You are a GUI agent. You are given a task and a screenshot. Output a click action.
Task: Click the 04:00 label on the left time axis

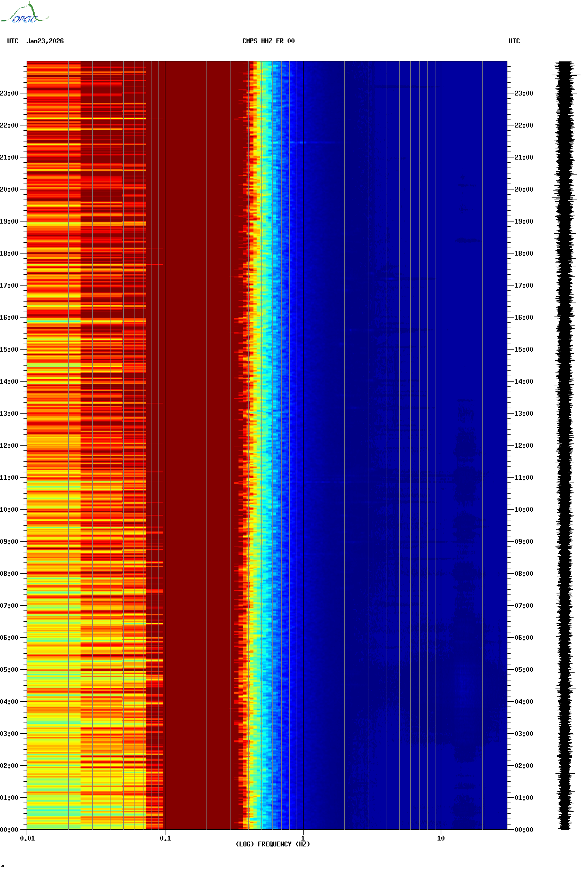tap(9, 702)
